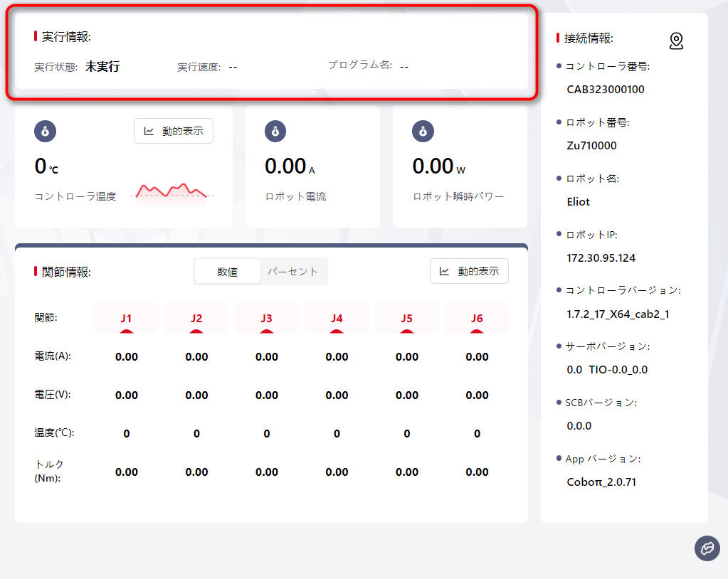
Task: Click the コントローラ温度 thermometer icon
Action: pos(46,132)
